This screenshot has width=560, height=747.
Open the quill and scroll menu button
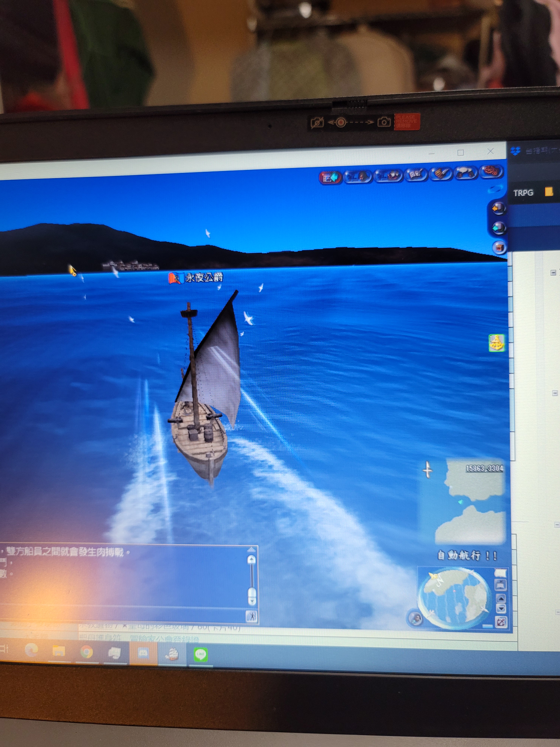[441, 173]
